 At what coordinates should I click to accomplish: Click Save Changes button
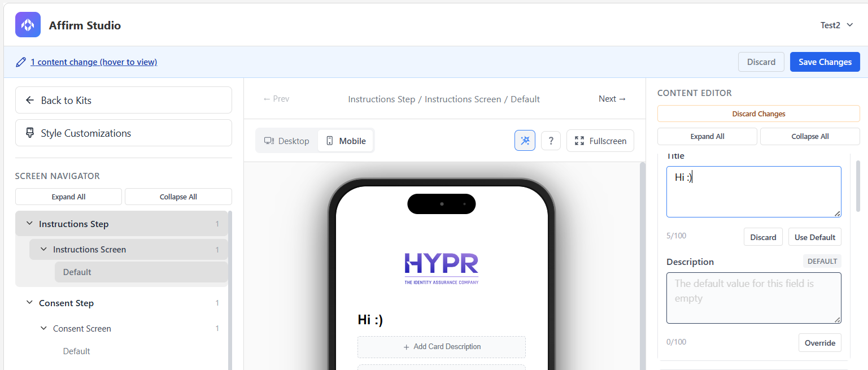point(825,62)
